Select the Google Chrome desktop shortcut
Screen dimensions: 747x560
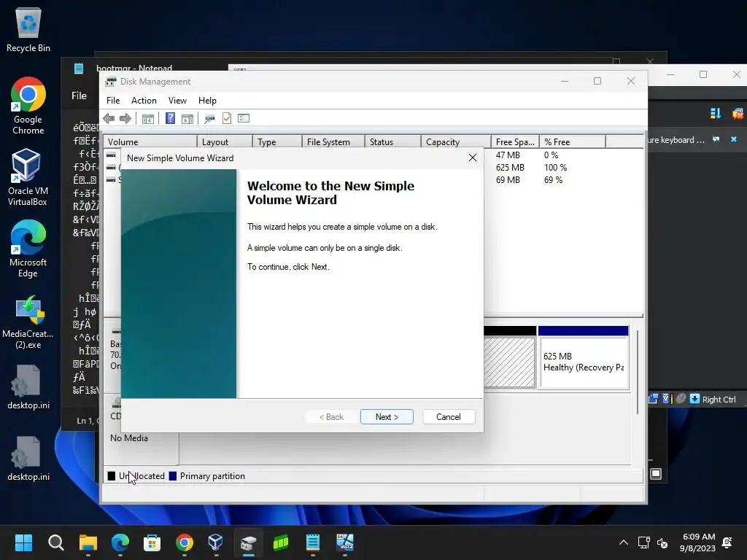(28, 106)
